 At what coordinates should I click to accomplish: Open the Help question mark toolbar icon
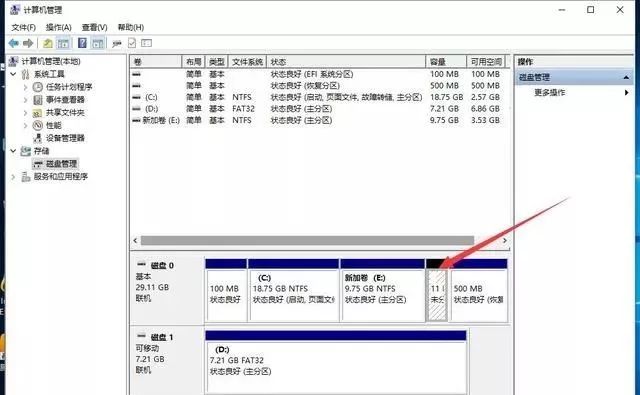pyautogui.click(x=82, y=43)
